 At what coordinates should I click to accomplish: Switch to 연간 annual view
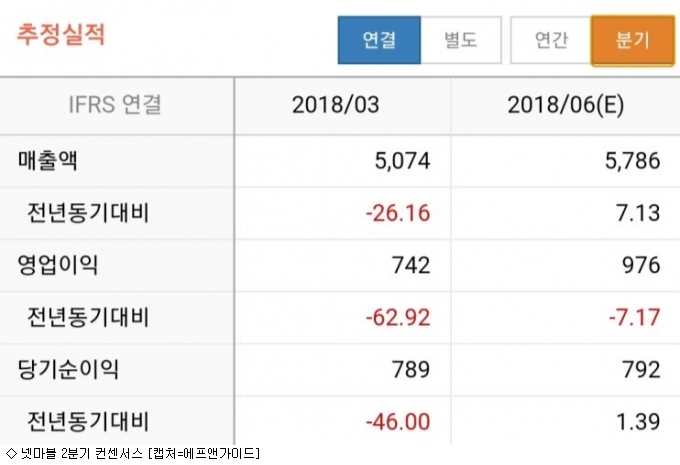tap(551, 41)
